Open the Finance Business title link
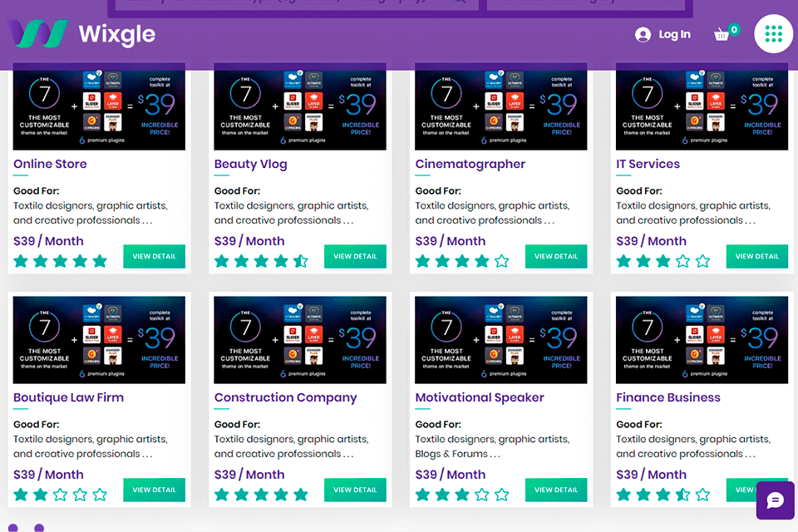The width and height of the screenshot is (798, 532). point(668,397)
